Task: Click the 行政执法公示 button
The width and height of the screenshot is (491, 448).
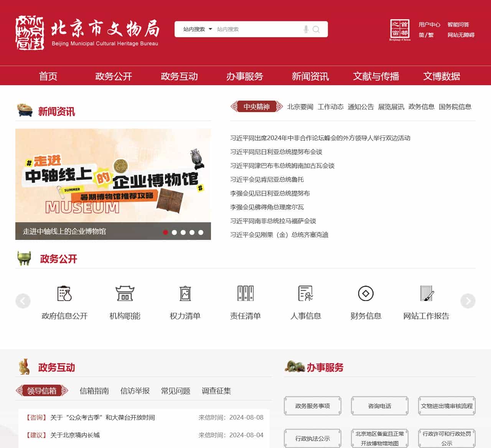Action: point(313,438)
